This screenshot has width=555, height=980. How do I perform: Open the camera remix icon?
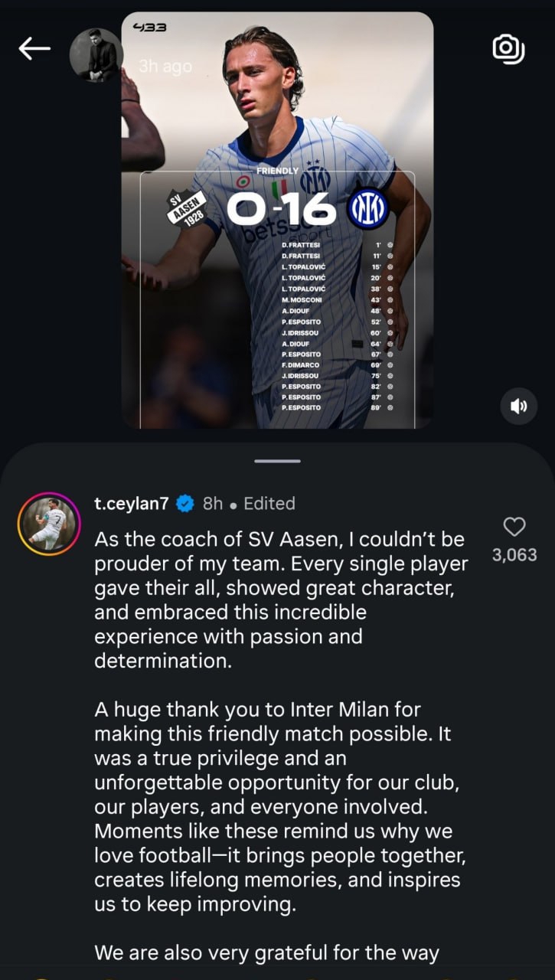[508, 49]
